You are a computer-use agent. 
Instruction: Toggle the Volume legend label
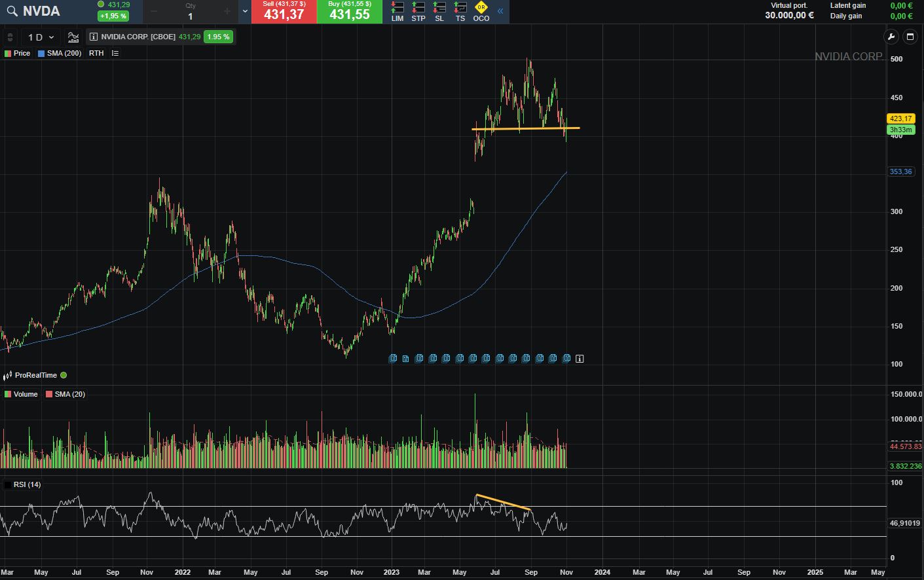coord(26,394)
